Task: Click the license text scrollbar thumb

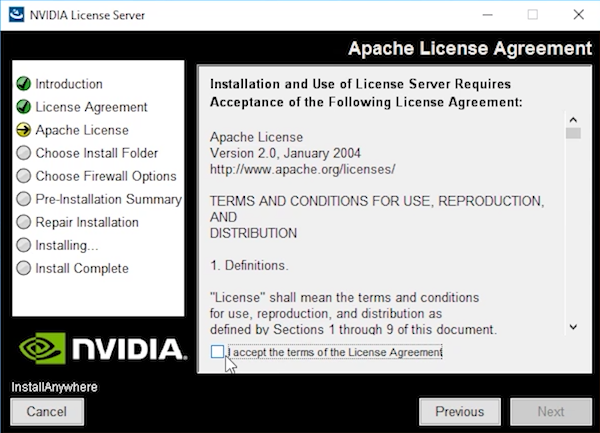Action: click(573, 133)
